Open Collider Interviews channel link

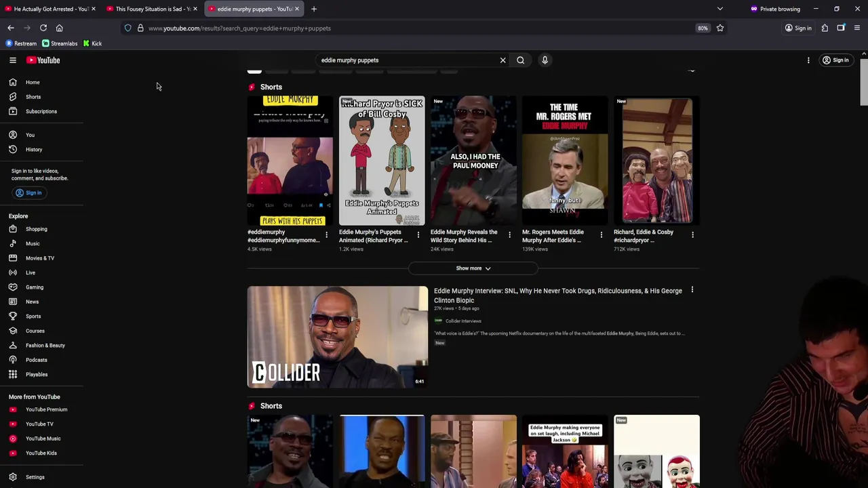click(x=463, y=321)
